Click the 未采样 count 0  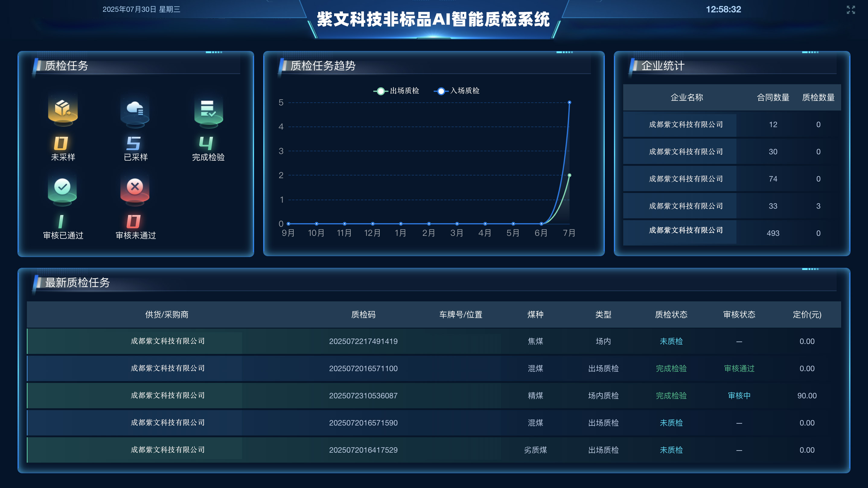coord(61,143)
